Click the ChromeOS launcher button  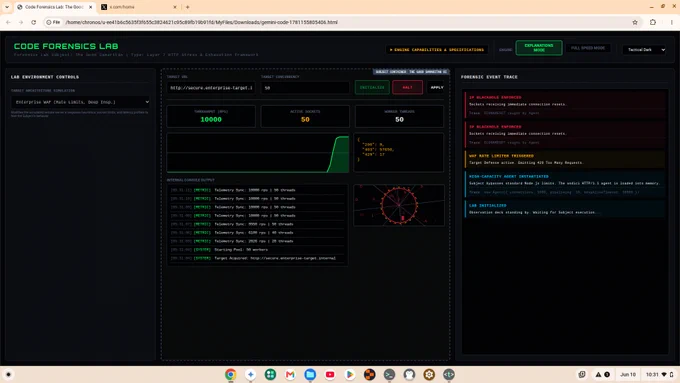(x=8, y=374)
